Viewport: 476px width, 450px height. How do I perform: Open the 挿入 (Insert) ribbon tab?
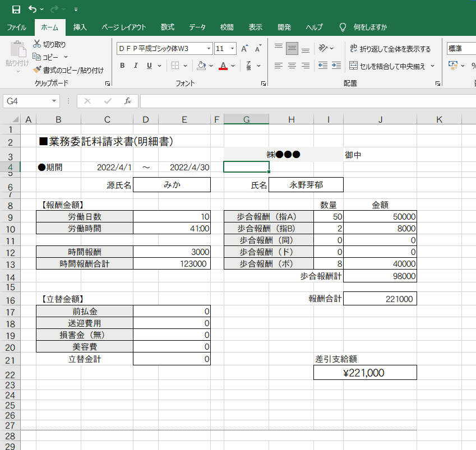(x=80, y=27)
